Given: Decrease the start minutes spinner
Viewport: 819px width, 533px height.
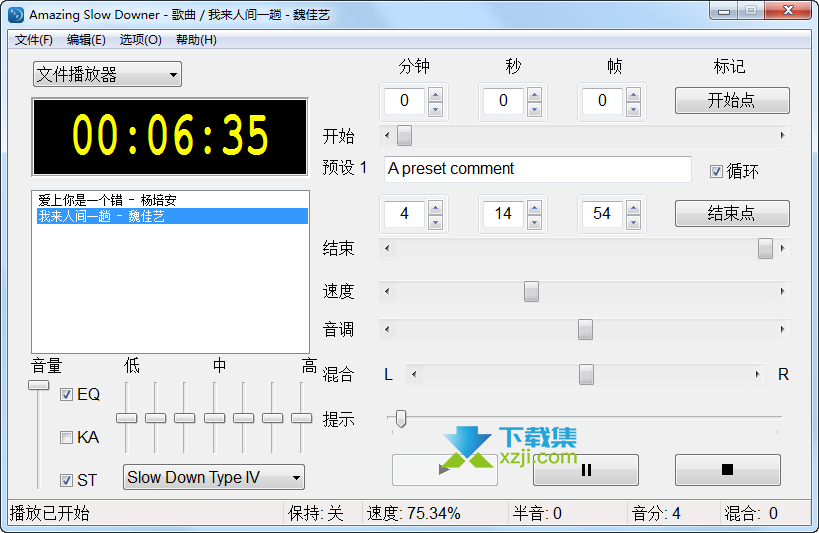Looking at the screenshot, I should click(435, 109).
